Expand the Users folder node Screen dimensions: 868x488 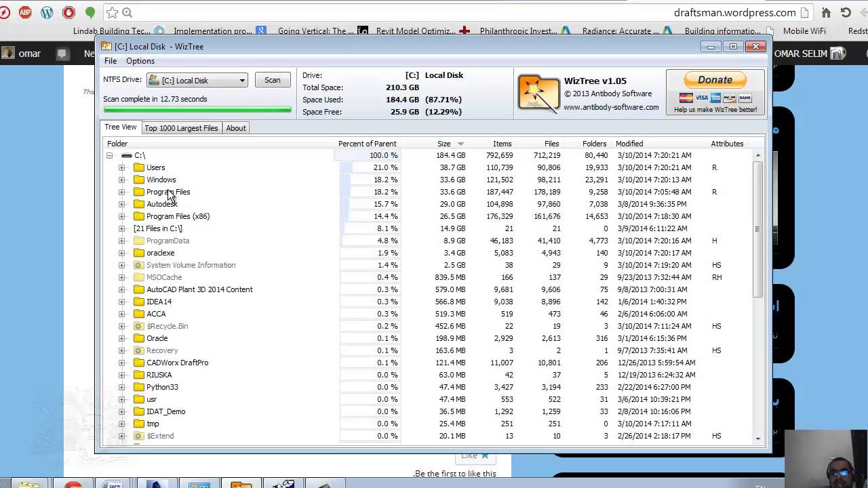click(x=121, y=167)
